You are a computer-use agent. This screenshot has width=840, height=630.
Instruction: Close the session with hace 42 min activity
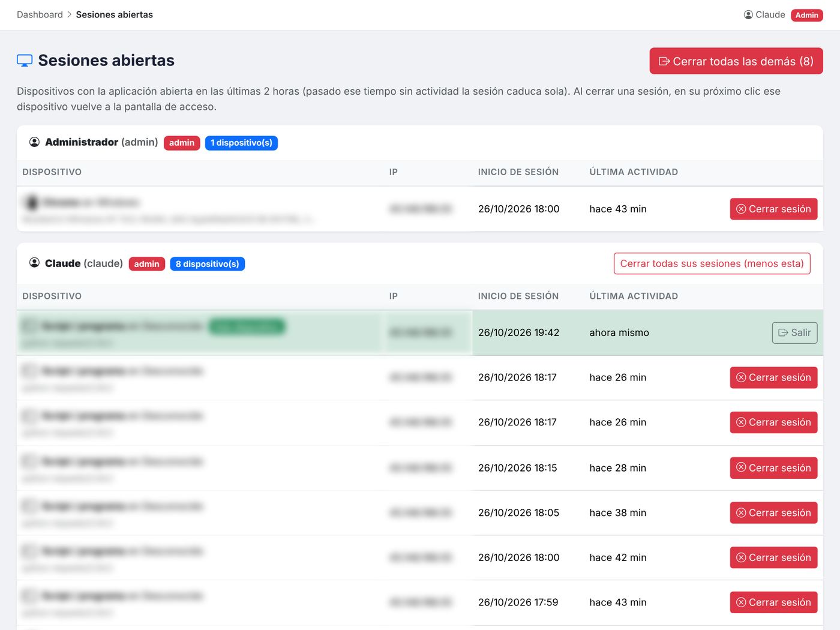point(773,557)
